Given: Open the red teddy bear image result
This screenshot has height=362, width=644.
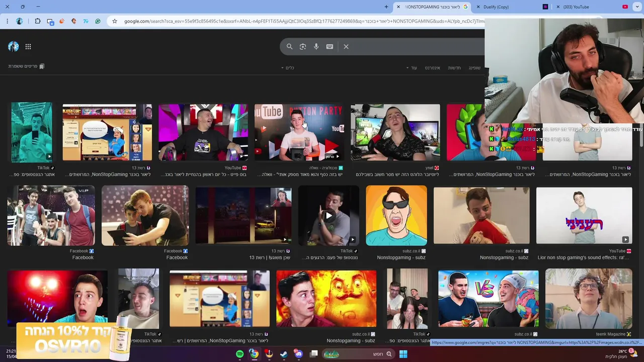Looking at the screenshot, I should 481,216.
